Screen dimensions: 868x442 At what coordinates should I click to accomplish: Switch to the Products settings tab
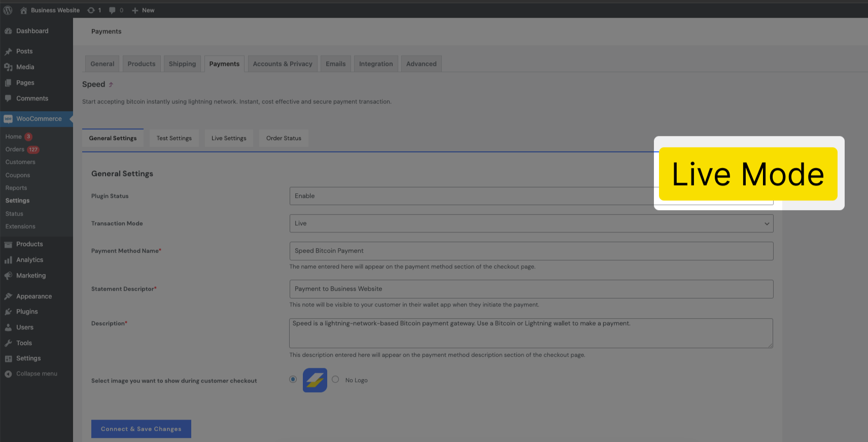(x=142, y=64)
